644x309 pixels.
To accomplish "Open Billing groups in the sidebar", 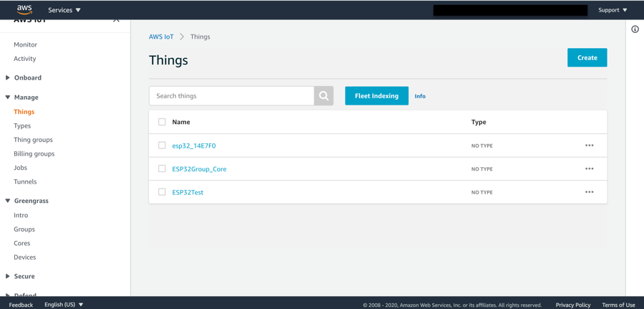I will click(34, 153).
